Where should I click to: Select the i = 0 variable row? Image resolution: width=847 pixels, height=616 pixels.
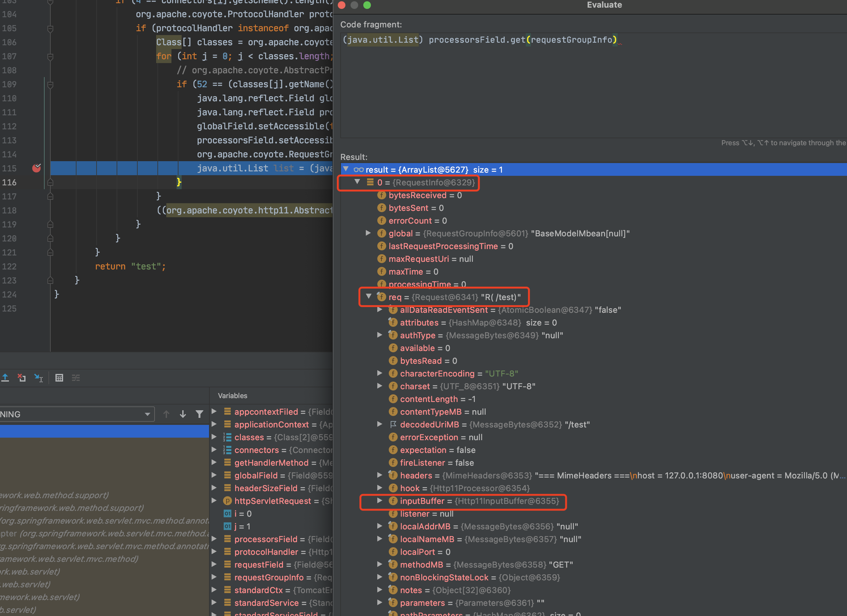(271, 514)
